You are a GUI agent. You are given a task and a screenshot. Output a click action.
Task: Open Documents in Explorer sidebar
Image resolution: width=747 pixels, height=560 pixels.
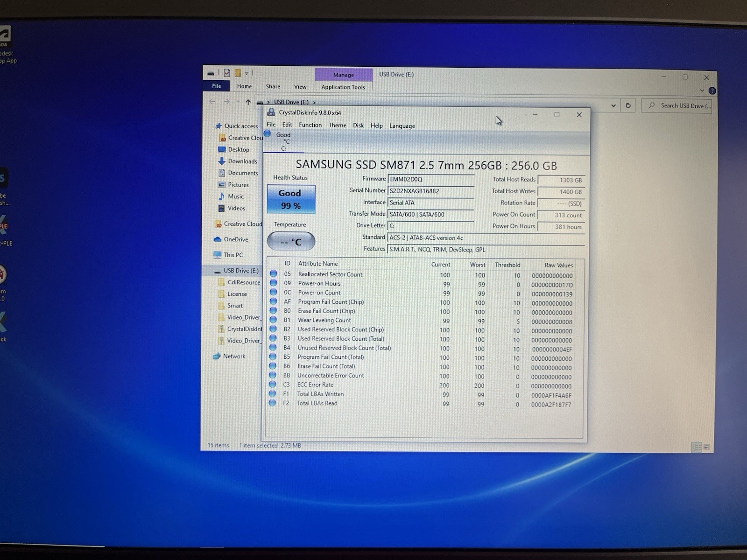[238, 173]
